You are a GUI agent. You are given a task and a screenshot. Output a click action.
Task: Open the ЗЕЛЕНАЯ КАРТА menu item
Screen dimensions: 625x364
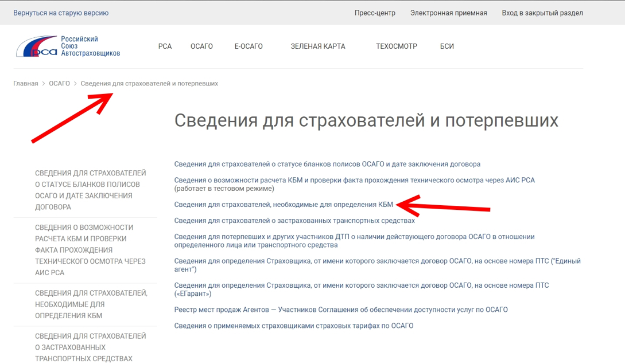[x=318, y=46]
